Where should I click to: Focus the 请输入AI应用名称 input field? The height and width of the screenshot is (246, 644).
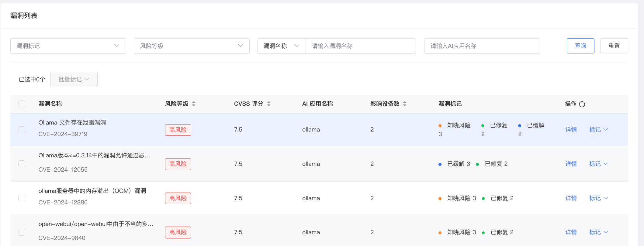pyautogui.click(x=482, y=46)
